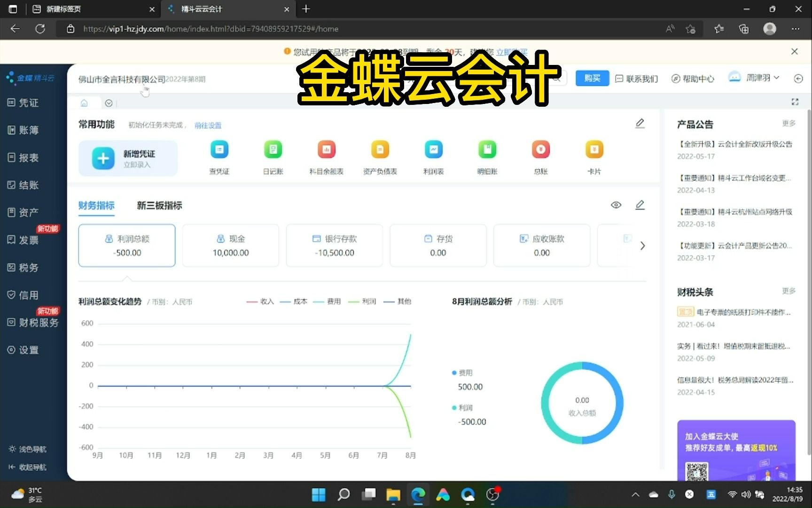This screenshot has width=812, height=508.
Task: Toggle the eye icon to hide indicator amounts
Action: (616, 205)
